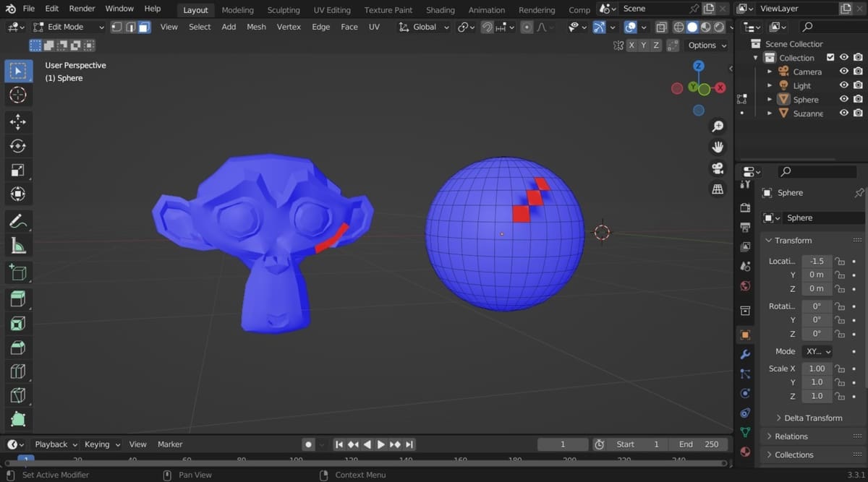The height and width of the screenshot is (482, 868).
Task: Select the Poly Build tool
Action: point(18,419)
